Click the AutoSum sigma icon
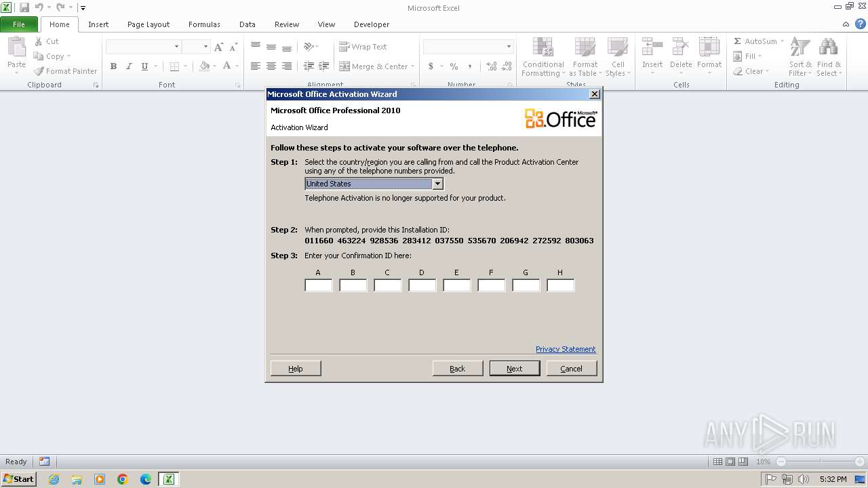Viewport: 868px width, 488px height. [x=737, y=41]
